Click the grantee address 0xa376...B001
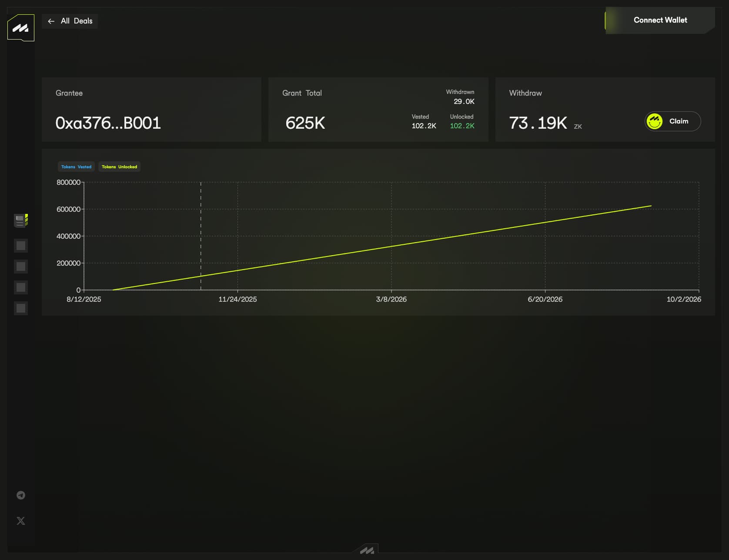The width and height of the screenshot is (729, 560). click(108, 123)
